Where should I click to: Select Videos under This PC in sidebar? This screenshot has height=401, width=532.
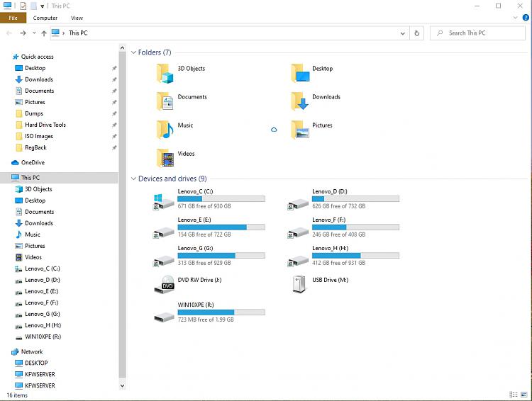(33, 257)
